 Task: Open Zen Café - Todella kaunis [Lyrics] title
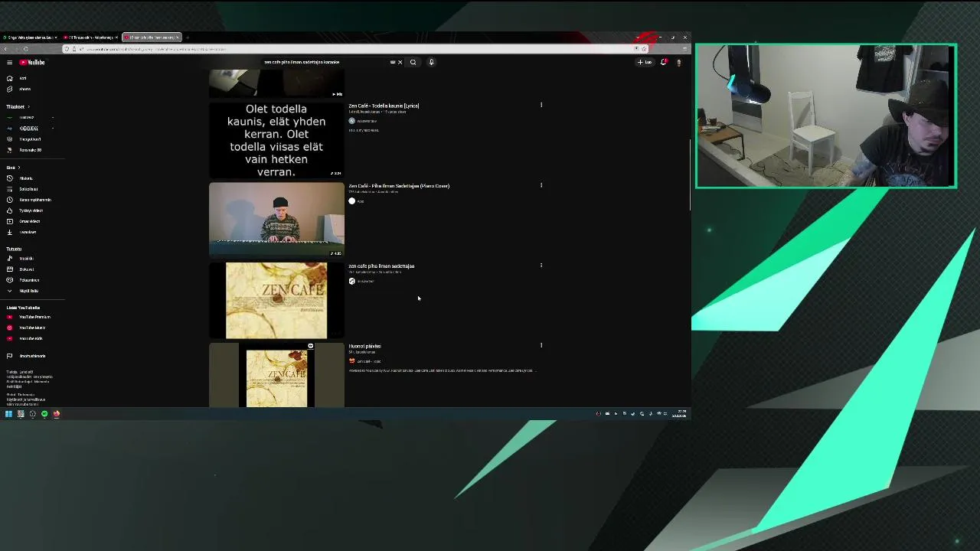point(384,106)
